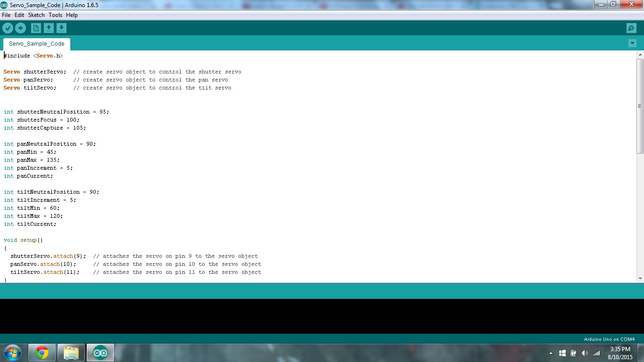644x362 pixels.
Task: Open the Windows Start menu
Action: tap(12, 353)
